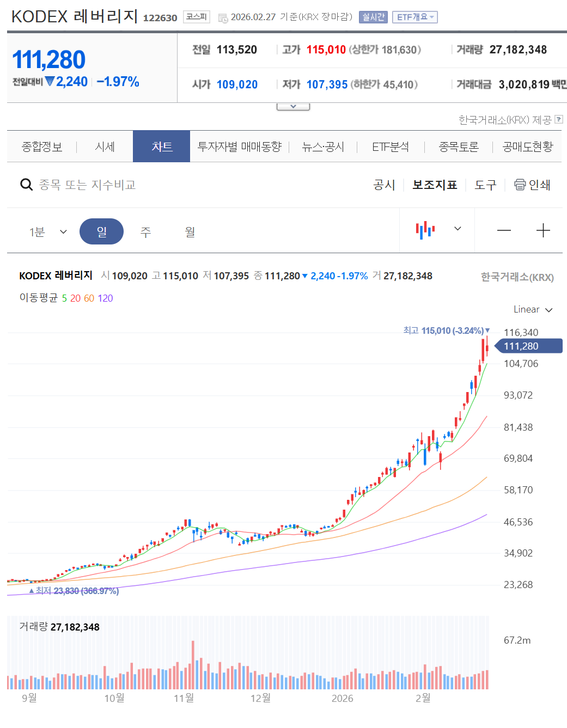
Task: Open the 종목토론 tab
Action: (459, 146)
